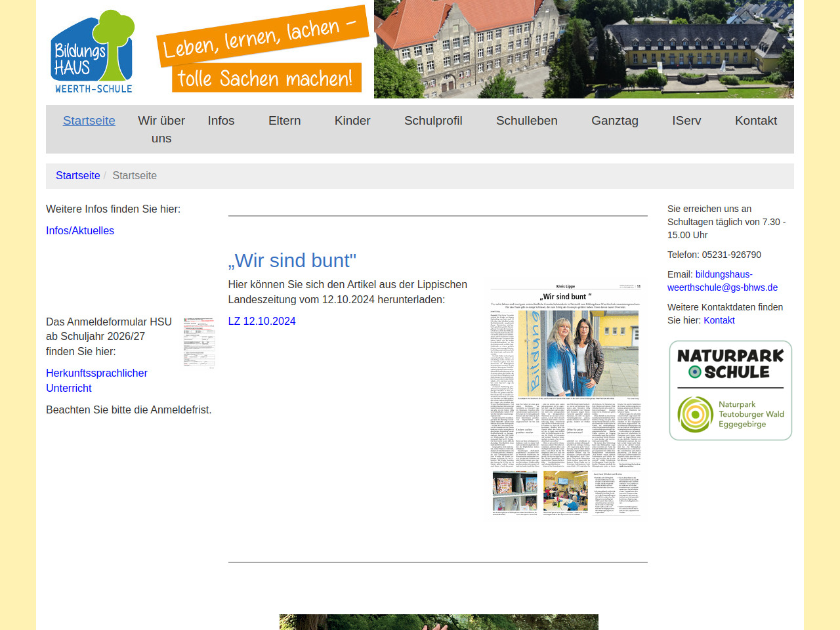Image resolution: width=840 pixels, height=630 pixels.
Task: Open the newspaper article preview image
Action: click(x=566, y=400)
